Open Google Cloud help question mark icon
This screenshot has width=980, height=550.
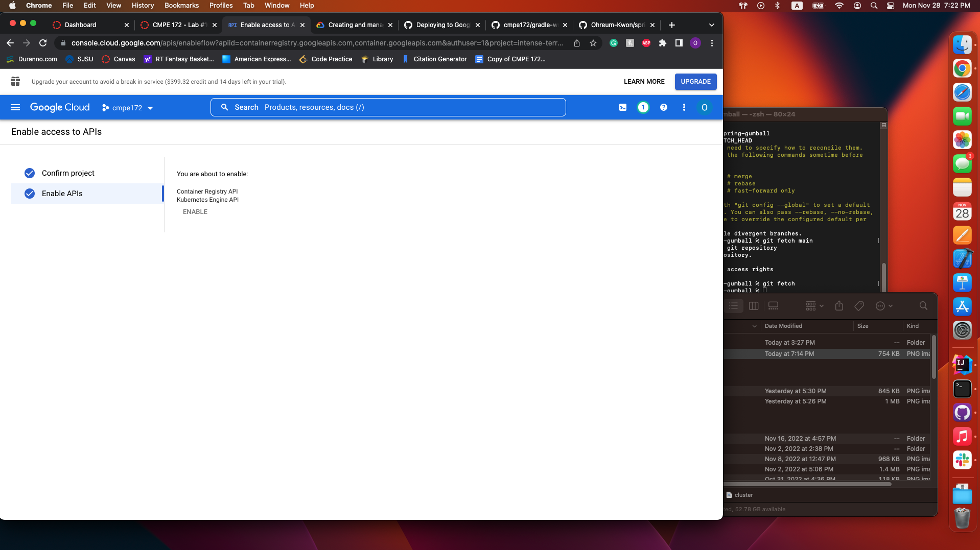tap(663, 107)
